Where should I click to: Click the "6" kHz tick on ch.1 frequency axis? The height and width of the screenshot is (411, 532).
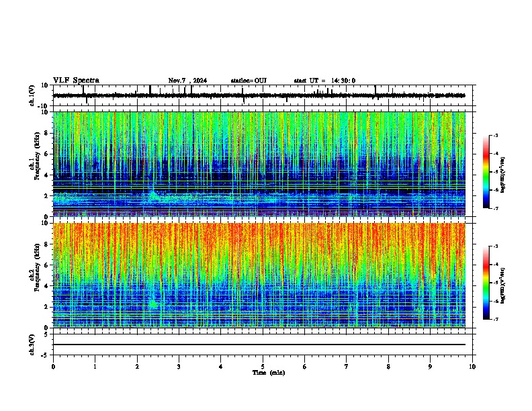(46, 154)
